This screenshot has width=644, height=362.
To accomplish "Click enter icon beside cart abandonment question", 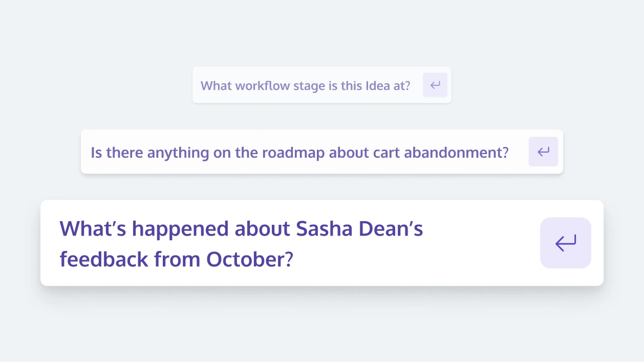I will point(543,152).
